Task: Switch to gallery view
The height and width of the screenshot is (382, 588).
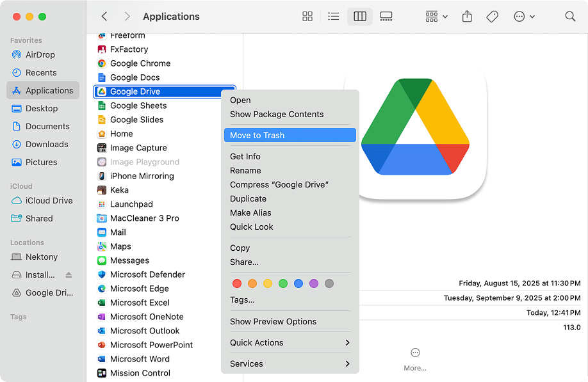Action: (x=386, y=17)
